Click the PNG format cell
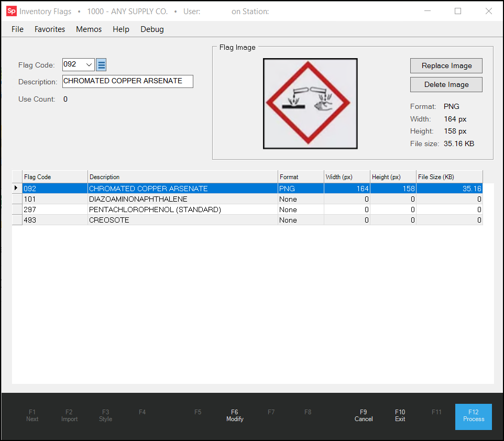Viewport: 504px width, 441px height. tap(301, 189)
